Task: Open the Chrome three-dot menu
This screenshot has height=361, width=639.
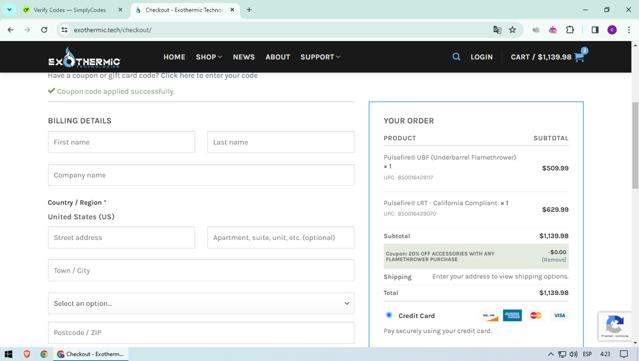Action: (x=629, y=30)
